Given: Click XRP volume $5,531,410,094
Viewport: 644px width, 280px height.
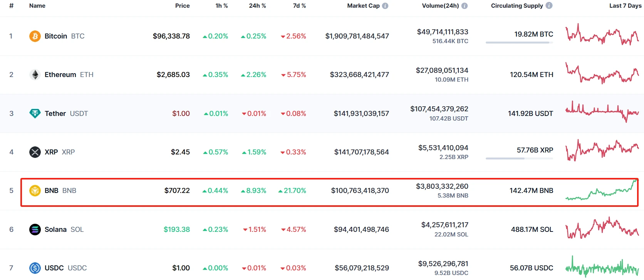Looking at the screenshot, I should click(443, 148).
